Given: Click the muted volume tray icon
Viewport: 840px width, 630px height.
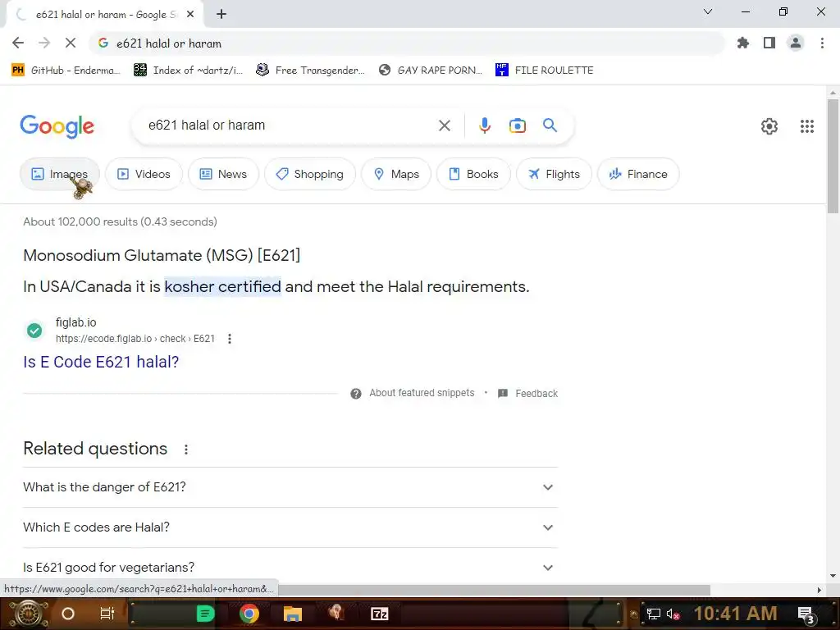Looking at the screenshot, I should 673,614.
